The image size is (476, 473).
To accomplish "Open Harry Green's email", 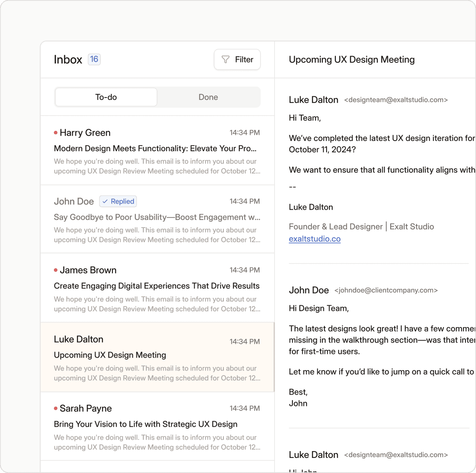I will tap(157, 150).
